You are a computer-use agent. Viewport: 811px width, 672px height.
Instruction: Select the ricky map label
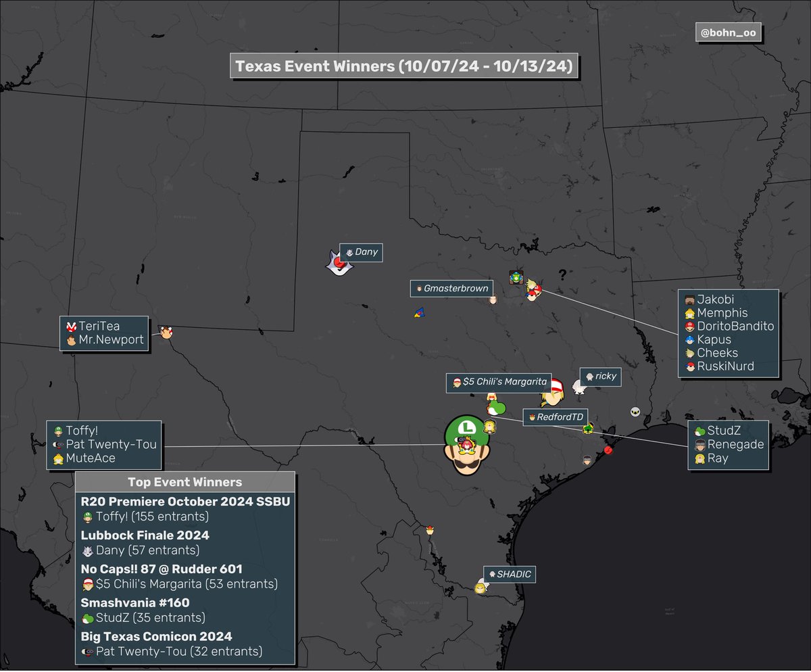599,377
